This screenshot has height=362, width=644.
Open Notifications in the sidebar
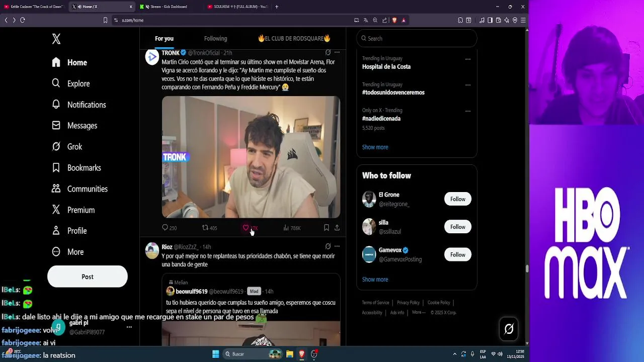[79, 105]
